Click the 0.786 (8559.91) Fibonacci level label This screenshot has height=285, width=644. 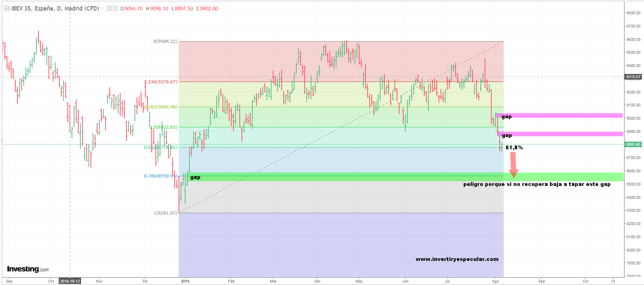tap(161, 176)
